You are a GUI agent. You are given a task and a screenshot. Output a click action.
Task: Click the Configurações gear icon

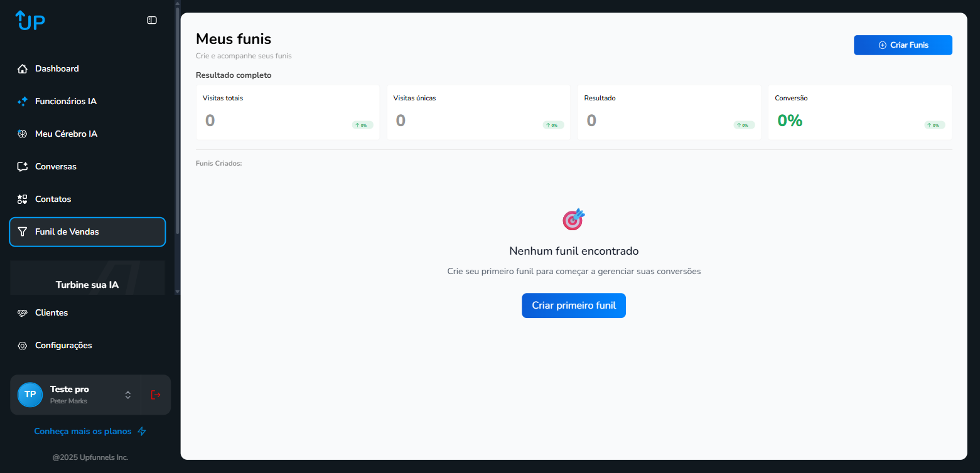[23, 346]
